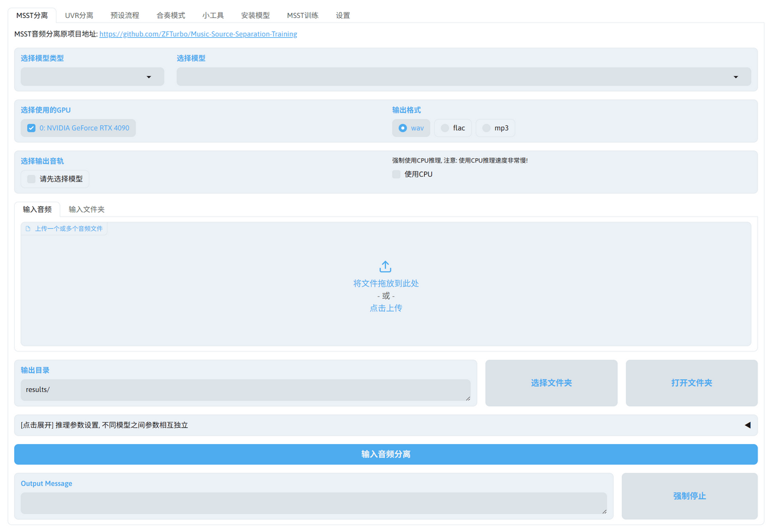Open the 选择模型 dropdown list
Screen dimensions: 771x532
(x=463, y=76)
